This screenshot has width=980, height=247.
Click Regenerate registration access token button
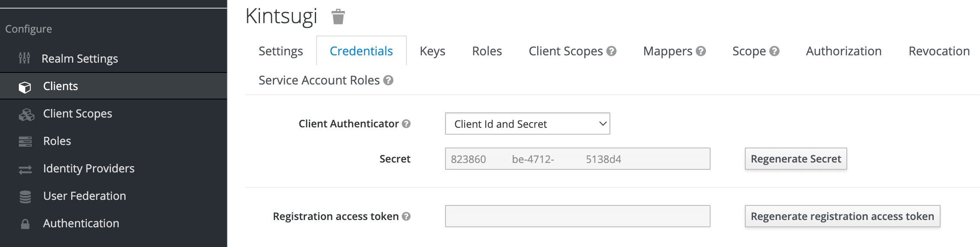pos(842,217)
